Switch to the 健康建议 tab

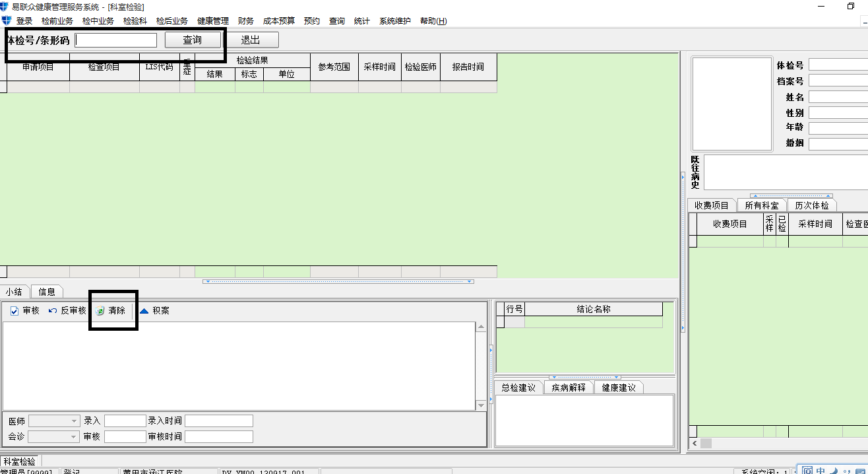coord(619,388)
